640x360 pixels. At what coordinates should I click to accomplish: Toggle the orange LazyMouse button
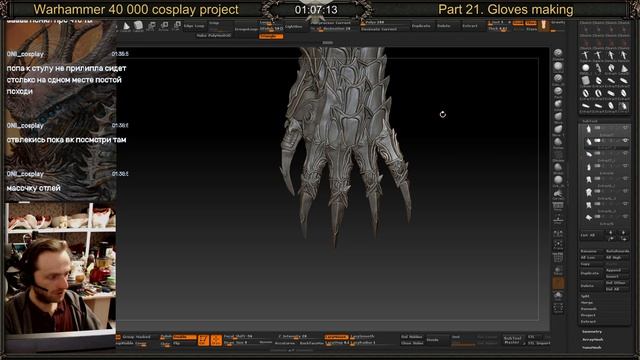336,337
